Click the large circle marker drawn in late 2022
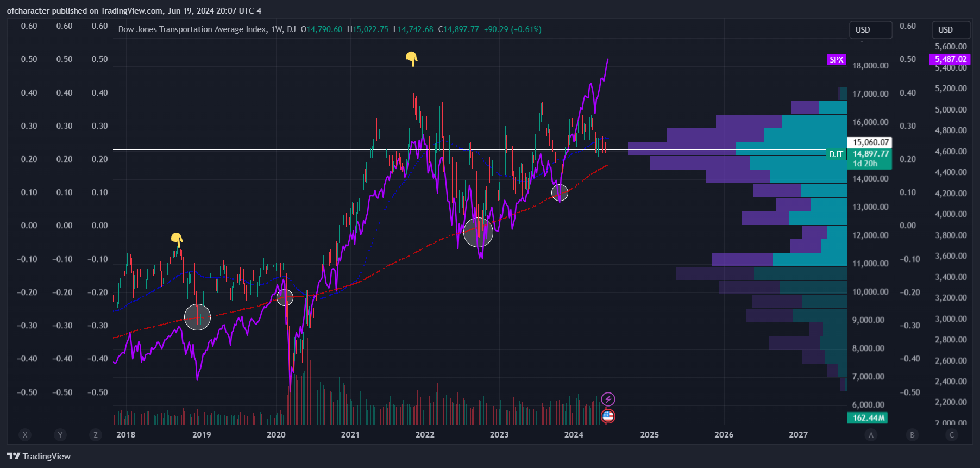Viewport: 980px width, 468px height. [x=478, y=232]
